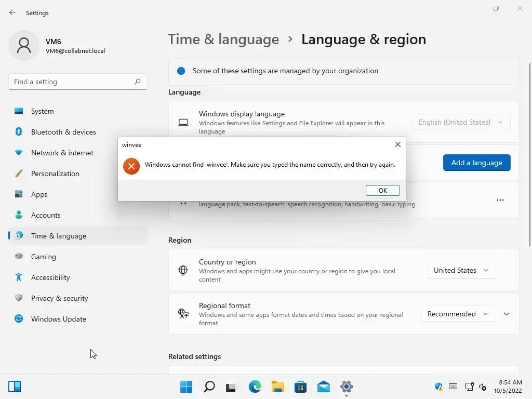Launch Microsoft Edge from taskbar
Viewport: 532px width, 399px height.
(255, 387)
